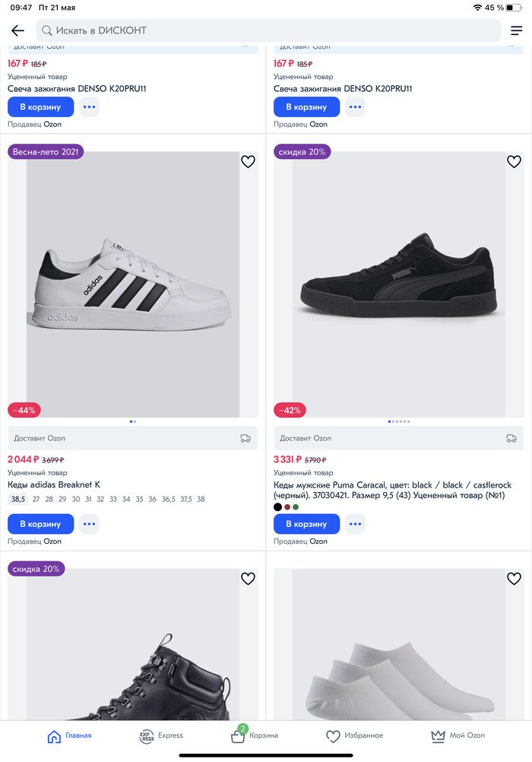
Task: Add Puma Caracal sneakers to cart
Action: (x=306, y=524)
